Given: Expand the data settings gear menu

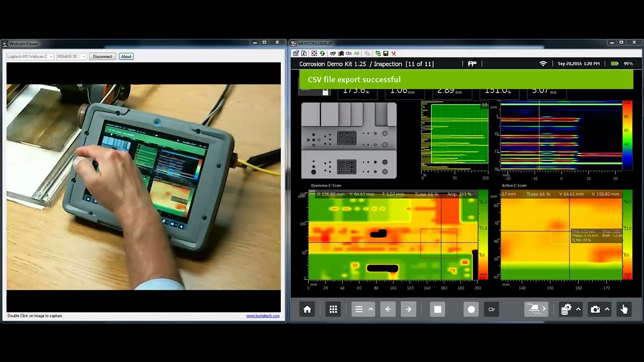Looking at the screenshot, I should [571, 309].
